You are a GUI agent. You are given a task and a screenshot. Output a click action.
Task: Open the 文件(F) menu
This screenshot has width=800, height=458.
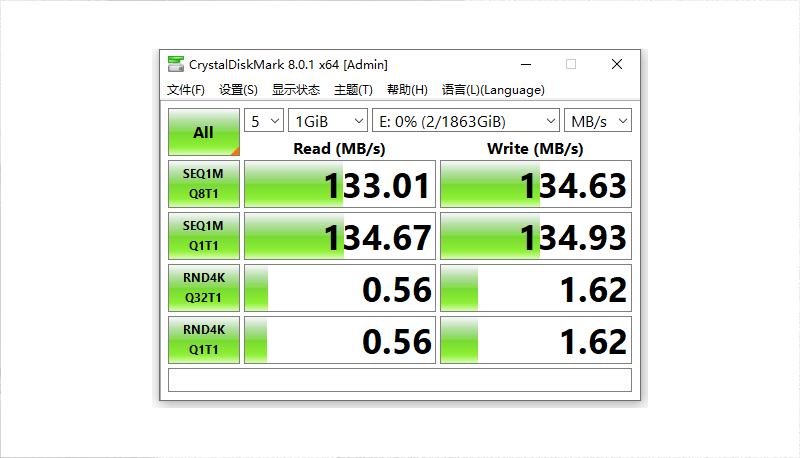pyautogui.click(x=186, y=90)
